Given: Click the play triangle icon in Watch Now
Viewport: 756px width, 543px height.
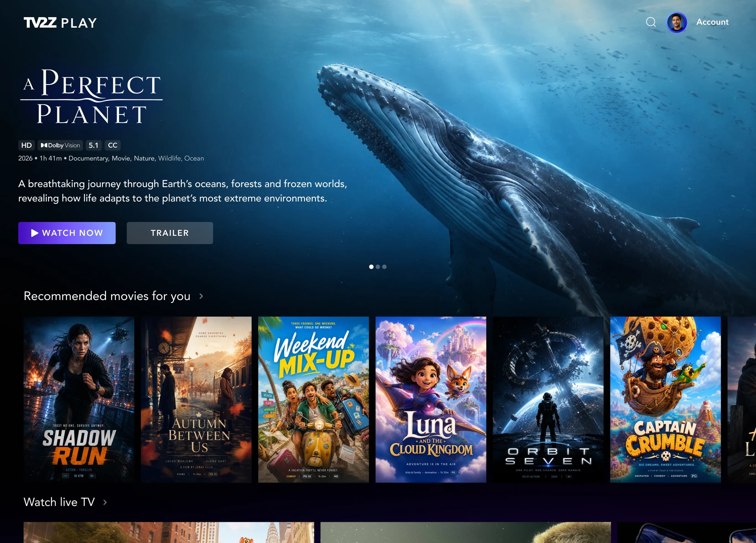Looking at the screenshot, I should (35, 233).
